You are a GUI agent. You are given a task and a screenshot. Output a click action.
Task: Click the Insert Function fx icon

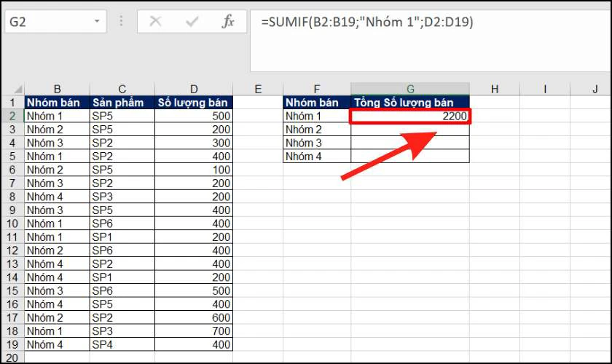[228, 21]
